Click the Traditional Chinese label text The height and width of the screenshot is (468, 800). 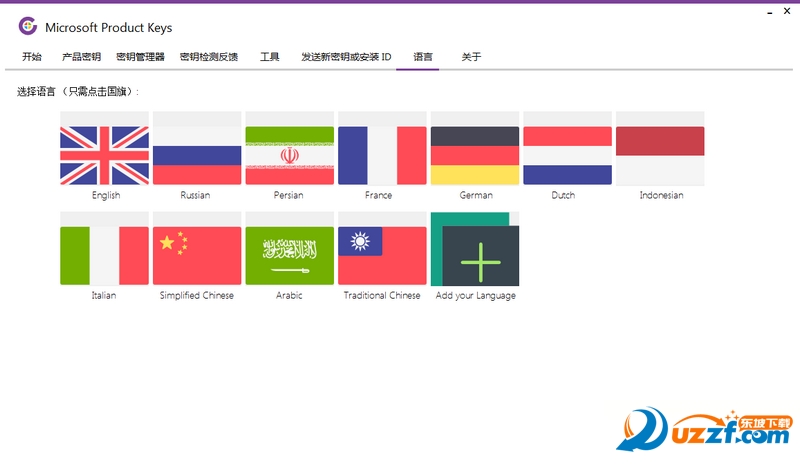pos(382,295)
